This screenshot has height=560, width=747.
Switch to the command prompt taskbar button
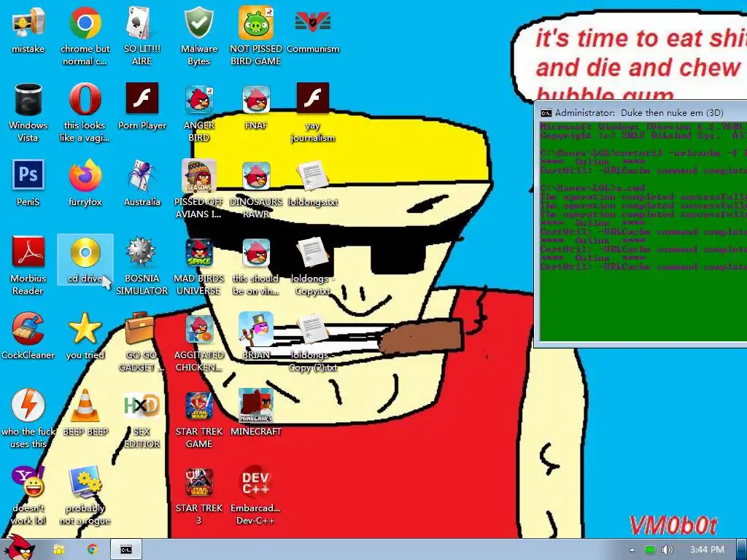[x=125, y=550]
